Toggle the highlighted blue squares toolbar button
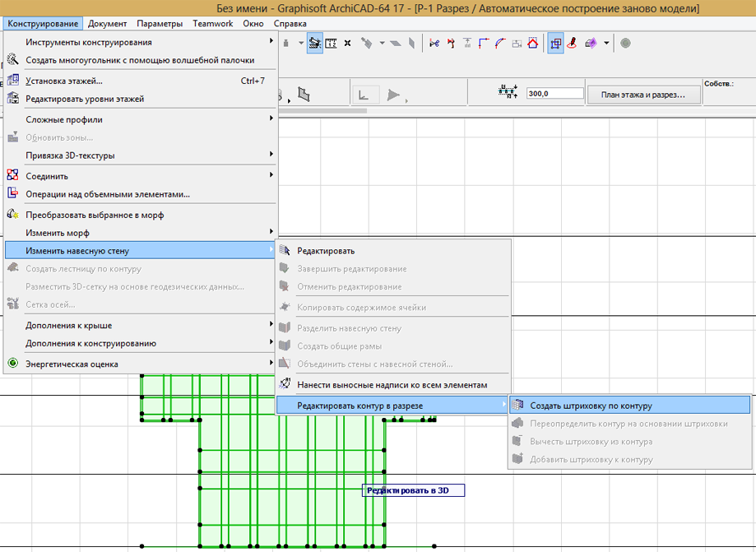This screenshot has width=756, height=552. point(555,43)
